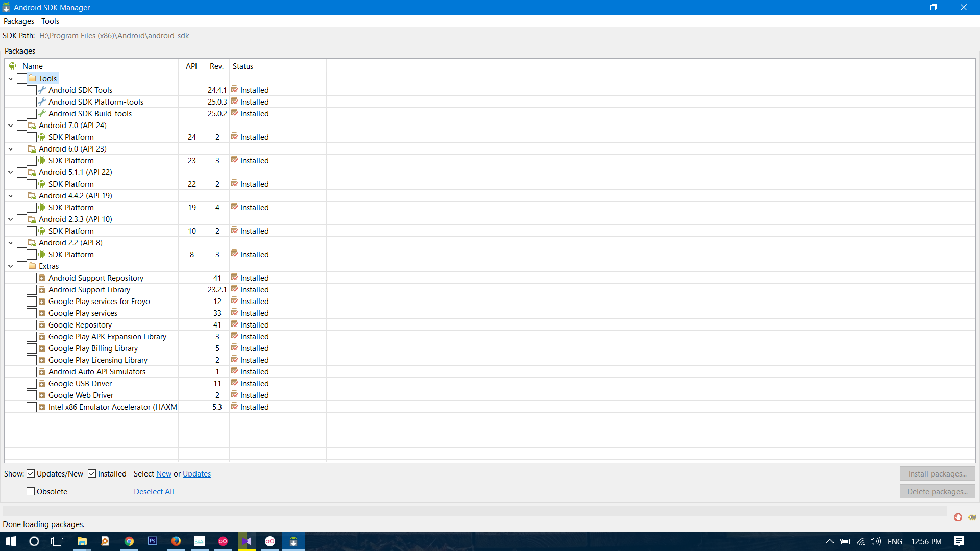Image resolution: width=980 pixels, height=551 pixels.
Task: Open the Android SDK Manager icon in the taskbar
Action: [x=293, y=541]
